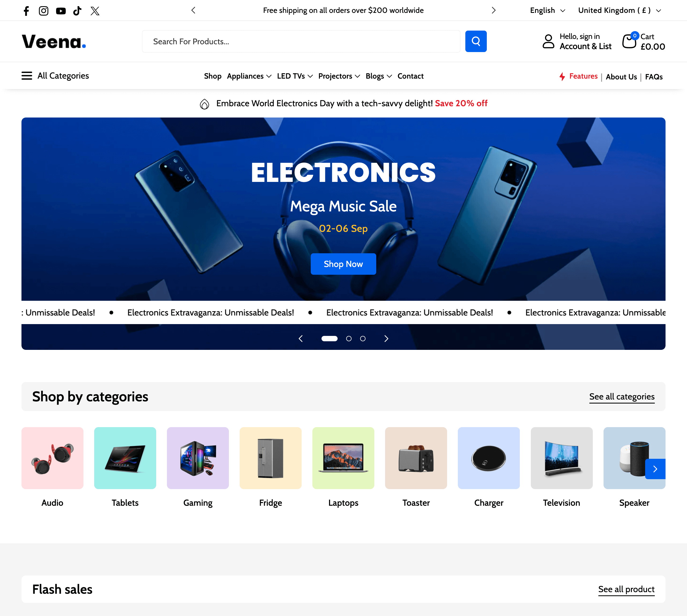The width and height of the screenshot is (687, 616).
Task: Open the Facebook social link
Action: pos(26,11)
